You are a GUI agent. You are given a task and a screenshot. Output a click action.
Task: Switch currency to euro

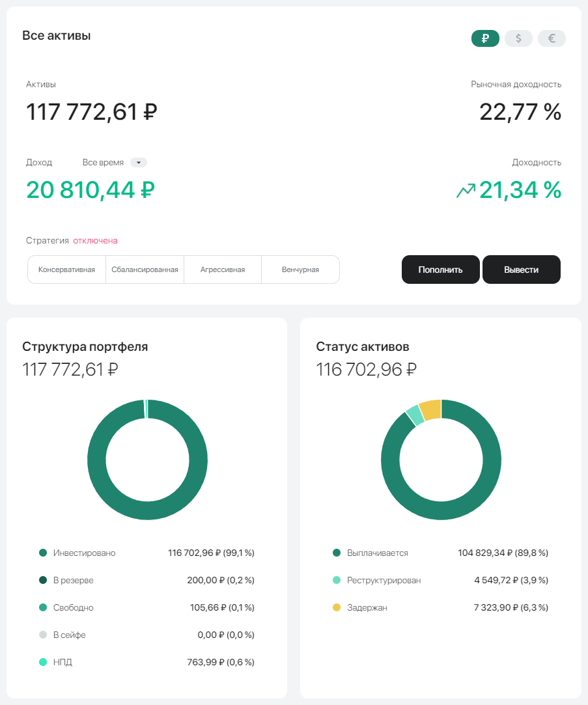click(x=552, y=38)
